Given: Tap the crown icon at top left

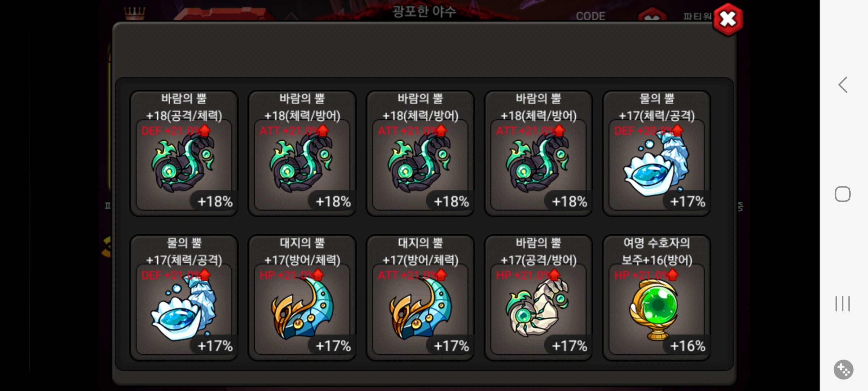Looking at the screenshot, I should (x=135, y=13).
